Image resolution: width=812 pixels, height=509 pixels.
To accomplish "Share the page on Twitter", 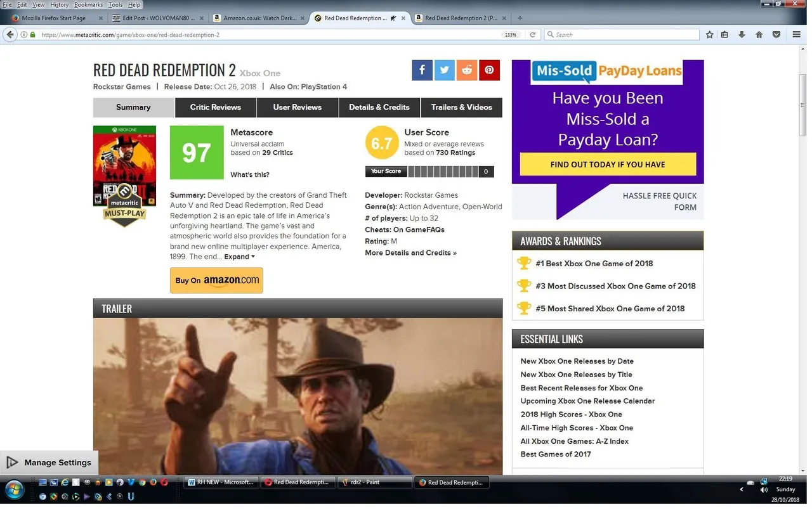I will coord(444,70).
